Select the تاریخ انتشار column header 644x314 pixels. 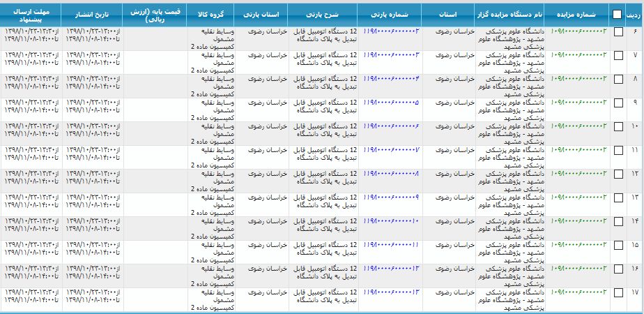point(92,14)
